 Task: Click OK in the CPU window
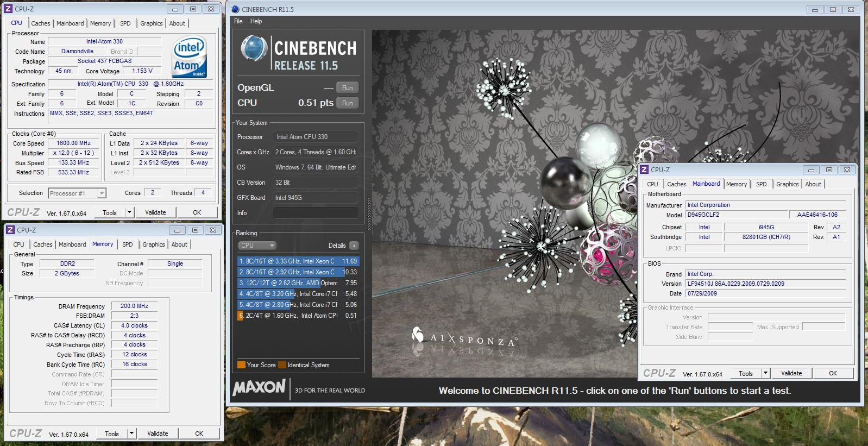(197, 212)
